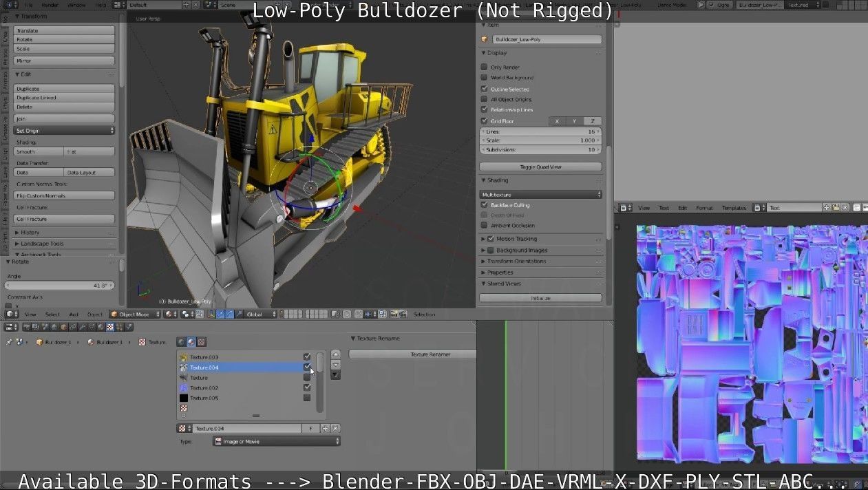Open texture Type 'Image or Movie' dropdown

[x=277, y=441]
